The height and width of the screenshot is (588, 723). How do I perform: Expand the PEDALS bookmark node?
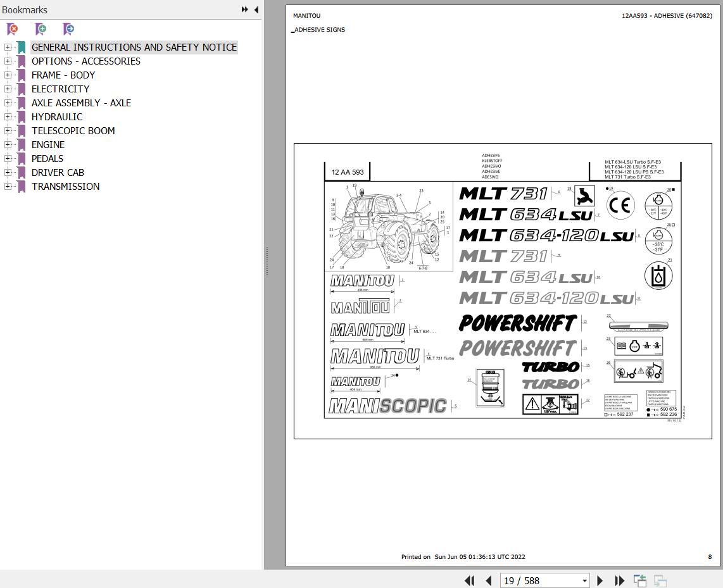(8, 158)
